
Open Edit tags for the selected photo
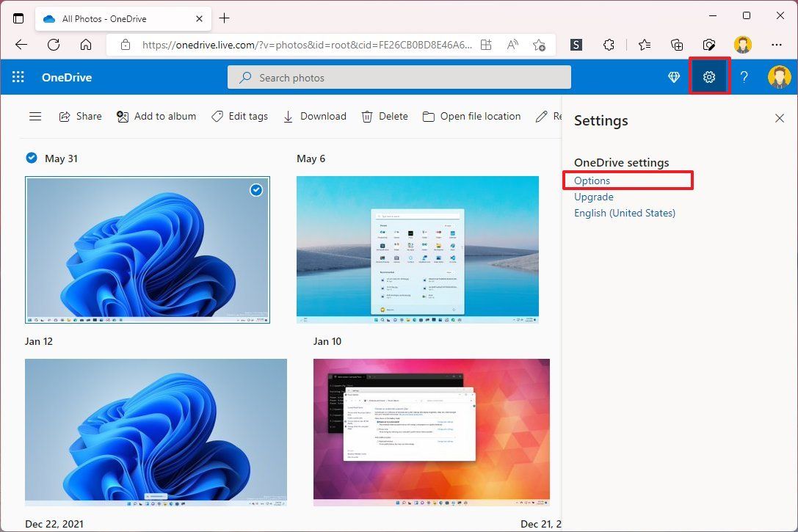click(239, 116)
